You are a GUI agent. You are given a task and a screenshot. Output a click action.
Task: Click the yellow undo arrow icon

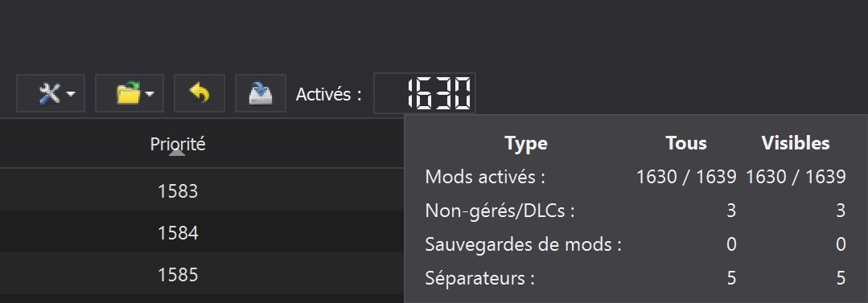(200, 93)
